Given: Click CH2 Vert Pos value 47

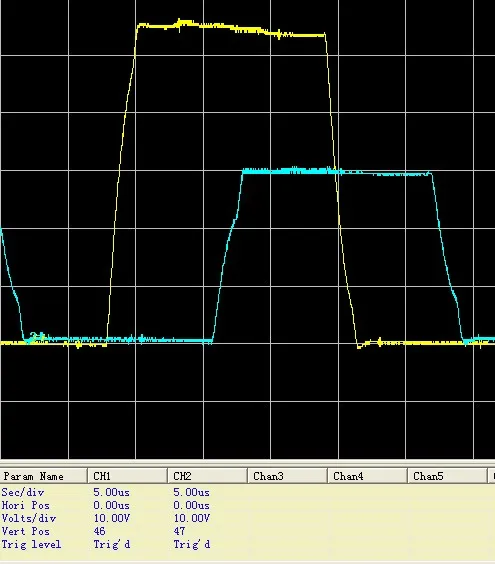Looking at the screenshot, I should tap(179, 531).
